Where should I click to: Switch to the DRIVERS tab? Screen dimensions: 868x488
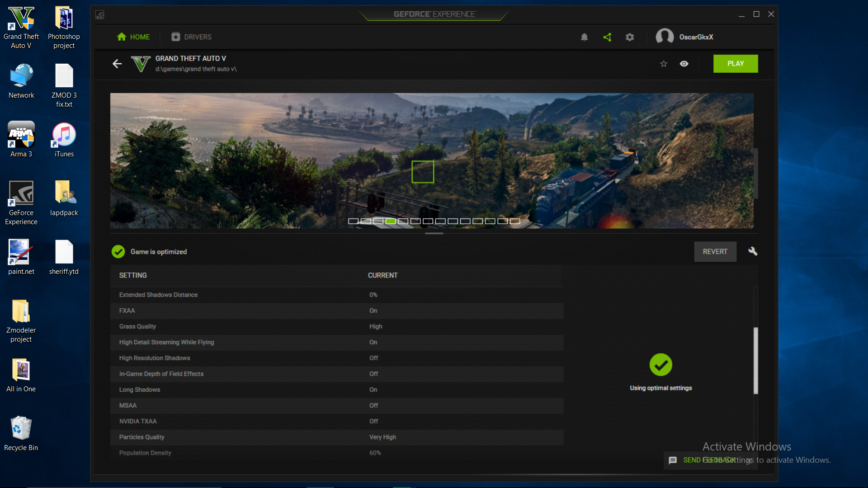[192, 37]
